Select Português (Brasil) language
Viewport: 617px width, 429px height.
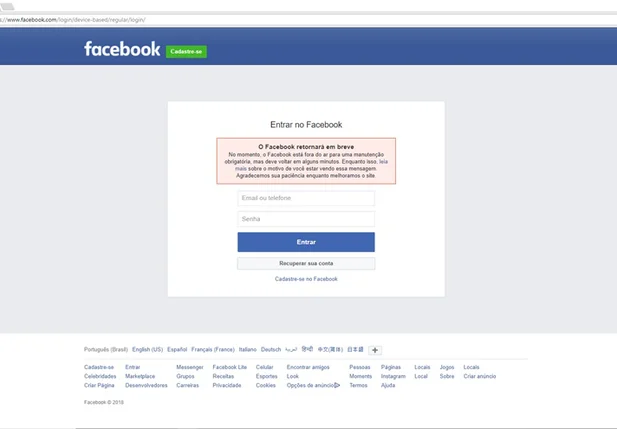(106, 349)
